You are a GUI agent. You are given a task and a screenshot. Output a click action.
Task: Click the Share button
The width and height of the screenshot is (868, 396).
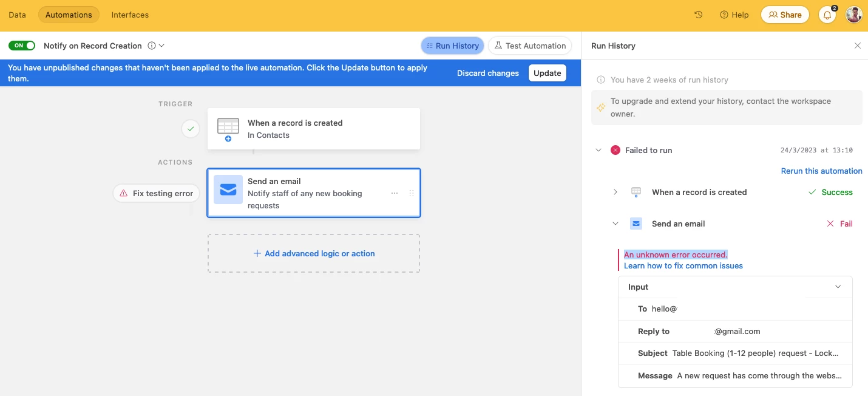[x=785, y=15]
